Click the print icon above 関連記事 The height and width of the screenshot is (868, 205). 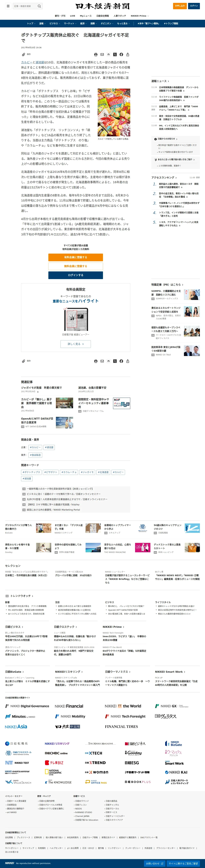coord(96,361)
